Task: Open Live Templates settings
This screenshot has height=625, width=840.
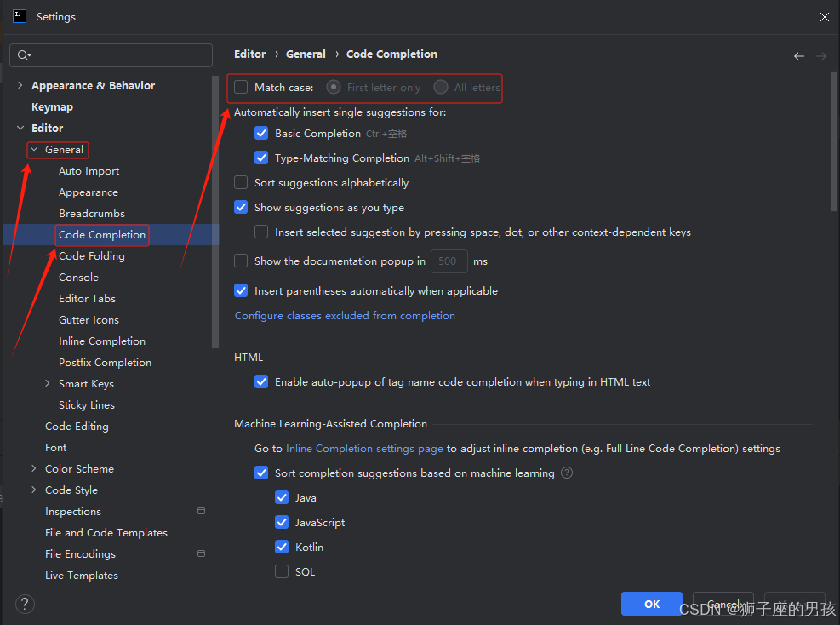Action: (82, 575)
